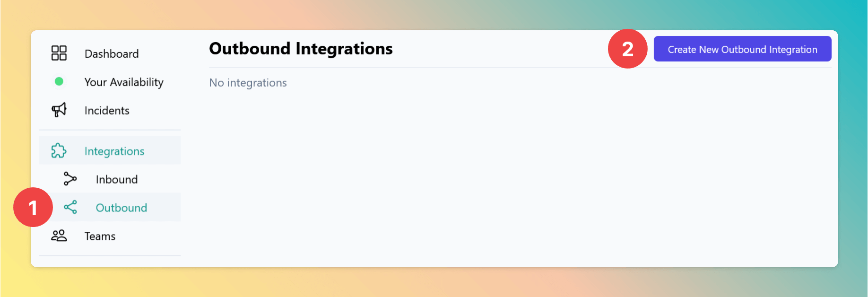This screenshot has height=297, width=868.
Task: Click the Outbound share nodes icon
Action: pos(70,207)
